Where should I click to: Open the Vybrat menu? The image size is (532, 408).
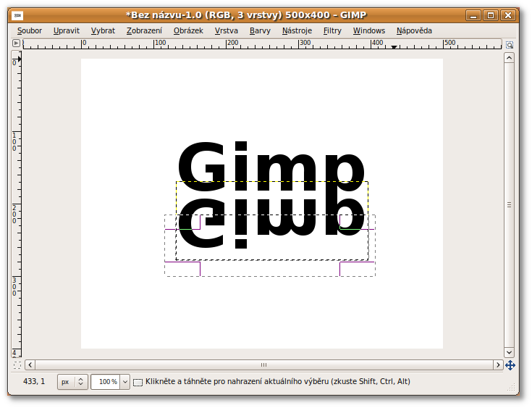tap(103, 30)
